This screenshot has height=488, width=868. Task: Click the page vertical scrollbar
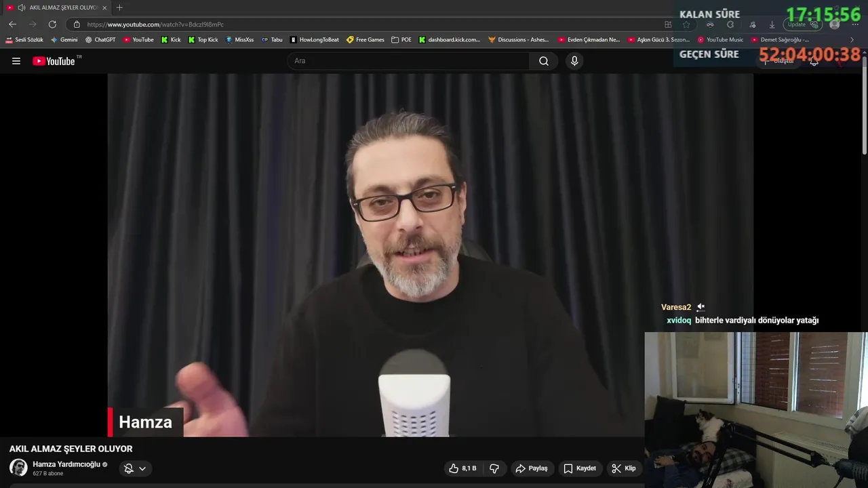(x=864, y=105)
